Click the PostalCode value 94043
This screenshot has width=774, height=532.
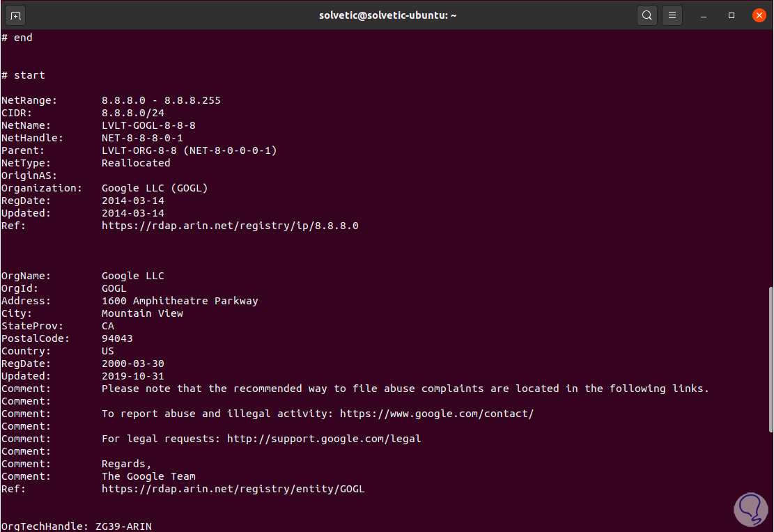tap(117, 338)
